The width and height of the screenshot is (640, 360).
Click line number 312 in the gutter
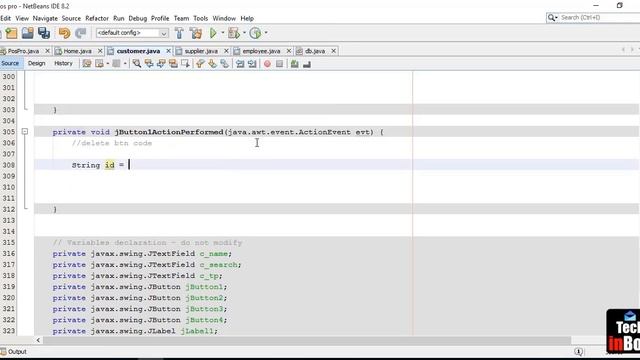click(x=9, y=209)
